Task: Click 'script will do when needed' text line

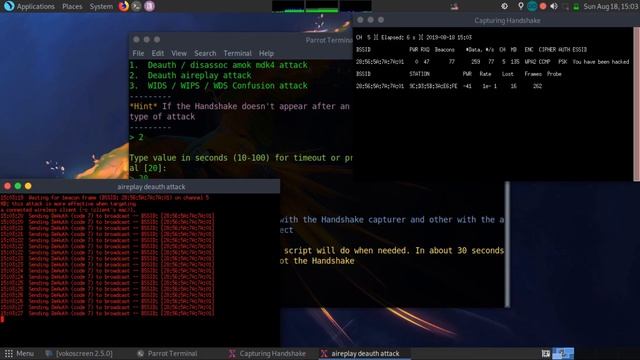Action: coord(394,251)
